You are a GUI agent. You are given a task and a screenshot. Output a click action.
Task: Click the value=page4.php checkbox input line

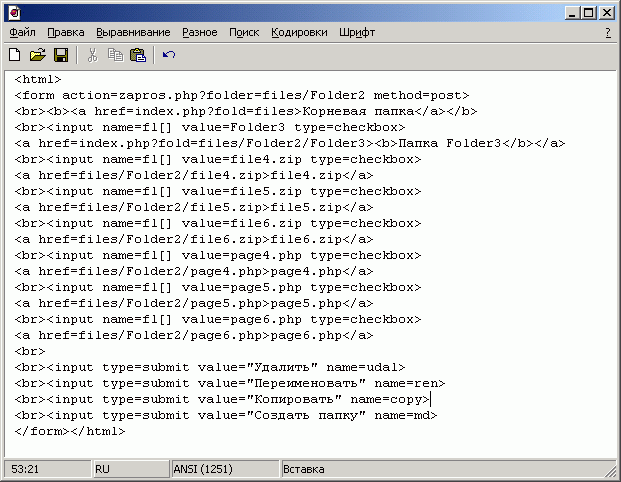[218, 255]
